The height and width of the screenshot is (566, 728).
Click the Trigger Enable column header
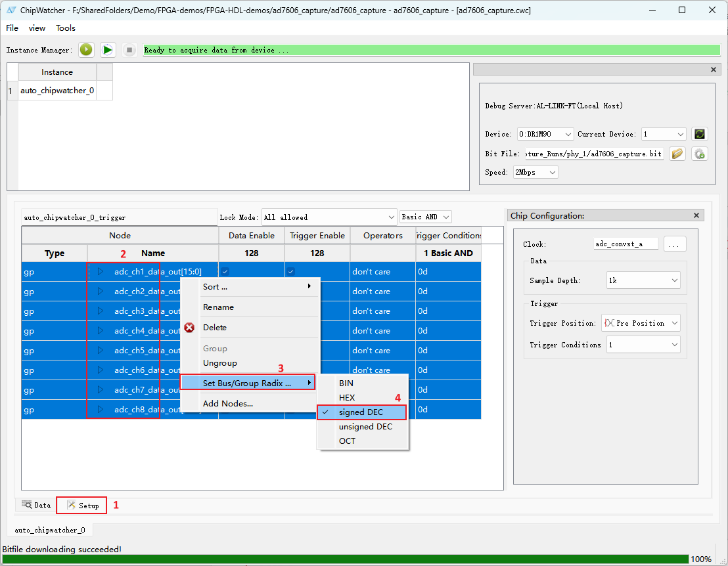pos(317,236)
